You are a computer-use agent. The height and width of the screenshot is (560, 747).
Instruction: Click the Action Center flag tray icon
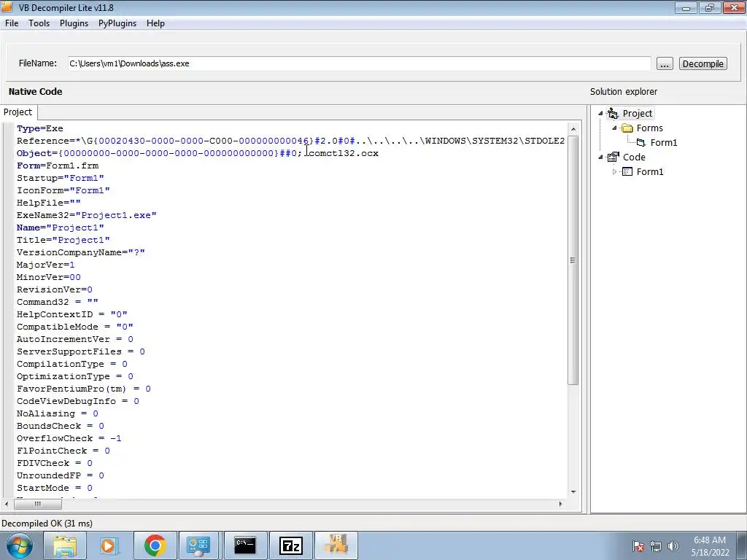pos(638,546)
